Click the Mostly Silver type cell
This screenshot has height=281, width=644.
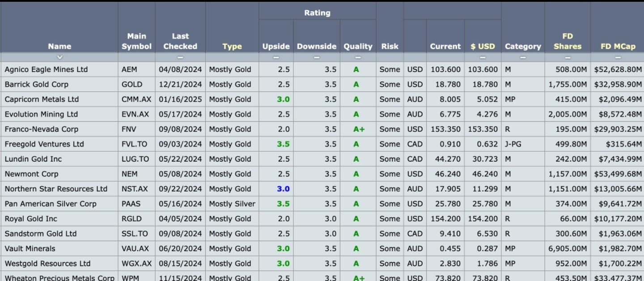click(x=232, y=204)
